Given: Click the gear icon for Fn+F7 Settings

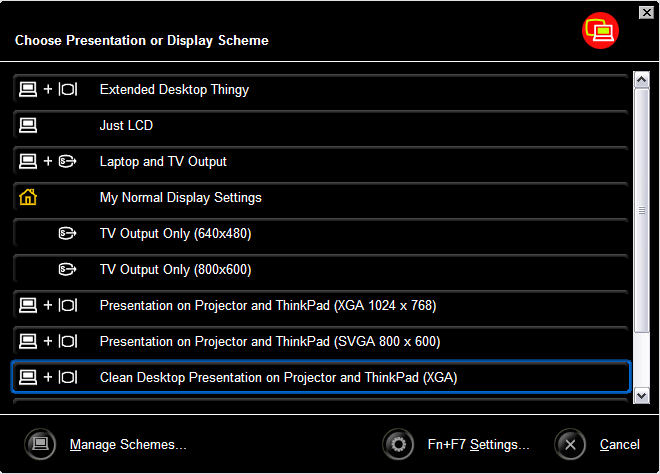Looking at the screenshot, I should [399, 444].
